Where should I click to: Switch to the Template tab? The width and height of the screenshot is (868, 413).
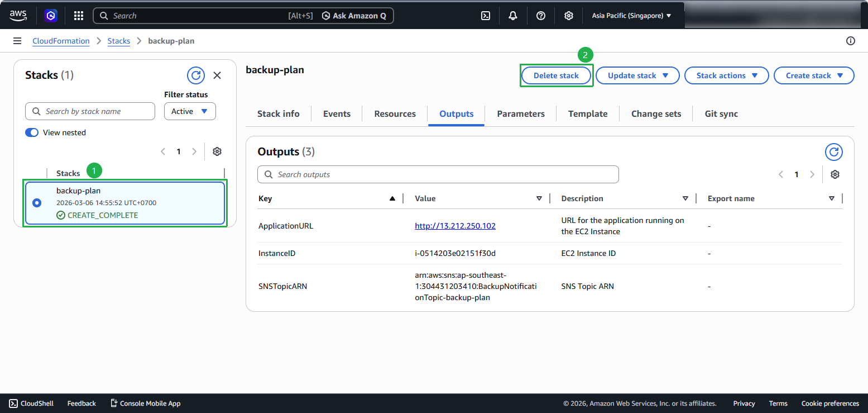click(x=588, y=114)
